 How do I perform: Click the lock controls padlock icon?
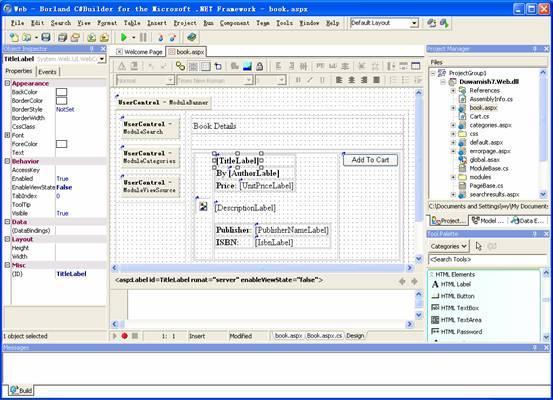click(260, 66)
